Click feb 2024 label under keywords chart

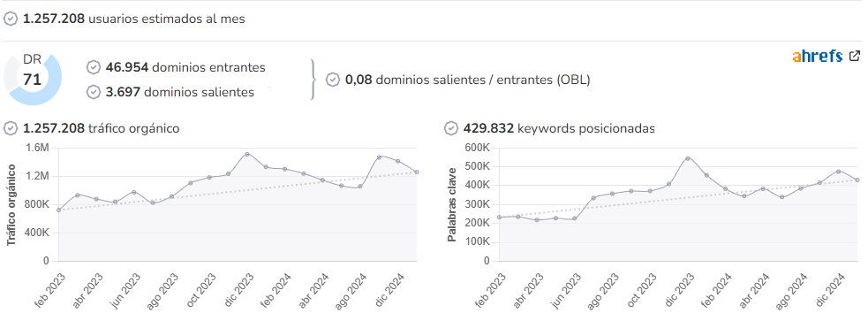tap(716, 290)
